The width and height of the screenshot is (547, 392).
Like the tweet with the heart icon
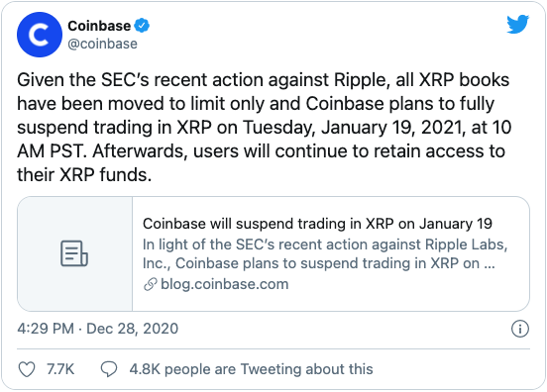tap(27, 369)
